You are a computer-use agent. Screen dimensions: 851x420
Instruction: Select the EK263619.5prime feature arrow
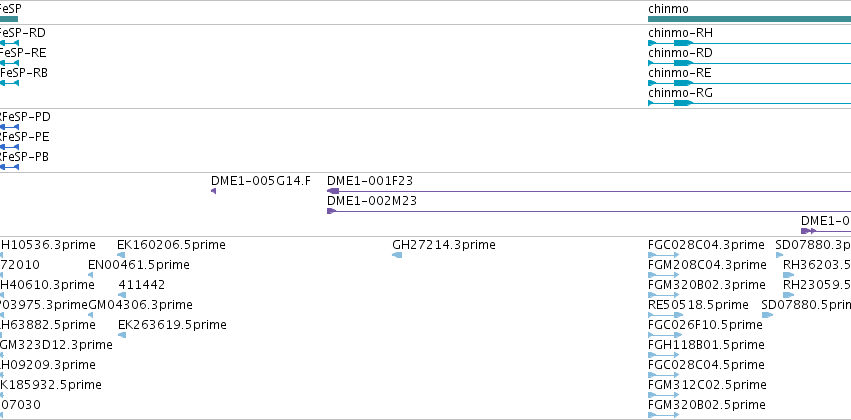tap(122, 335)
